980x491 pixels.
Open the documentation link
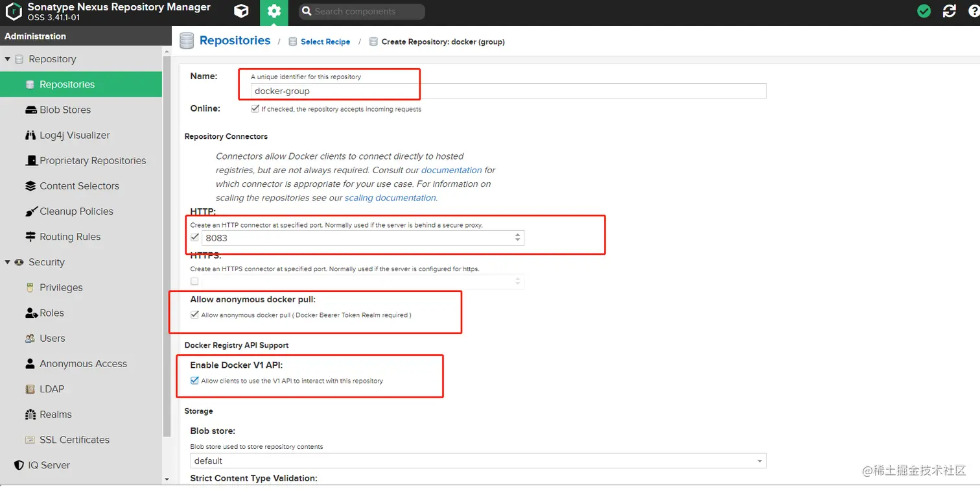451,170
